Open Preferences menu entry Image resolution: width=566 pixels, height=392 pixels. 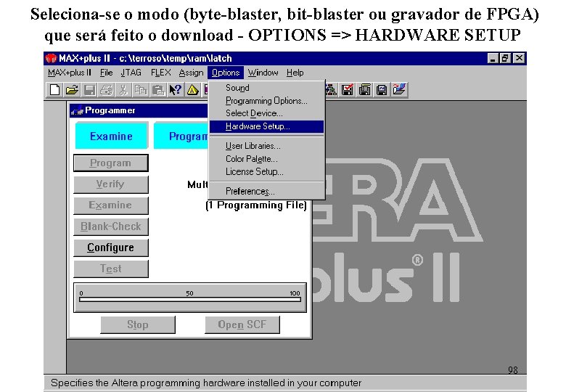click(x=266, y=192)
